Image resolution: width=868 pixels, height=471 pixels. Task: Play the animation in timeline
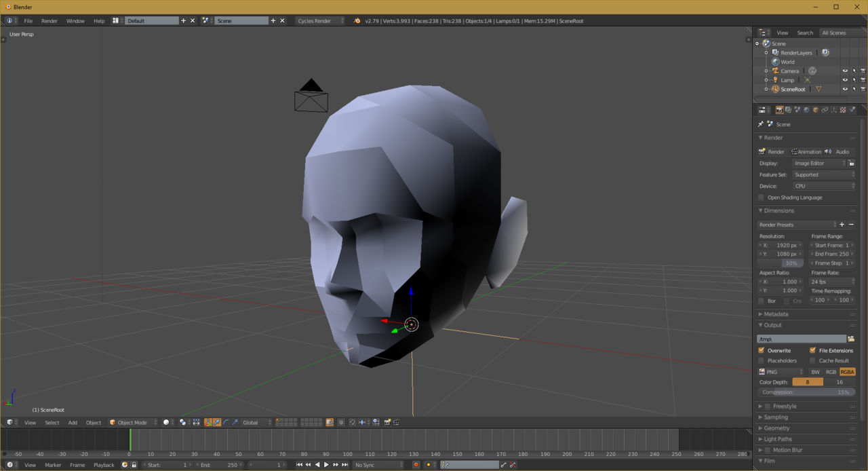point(326,465)
